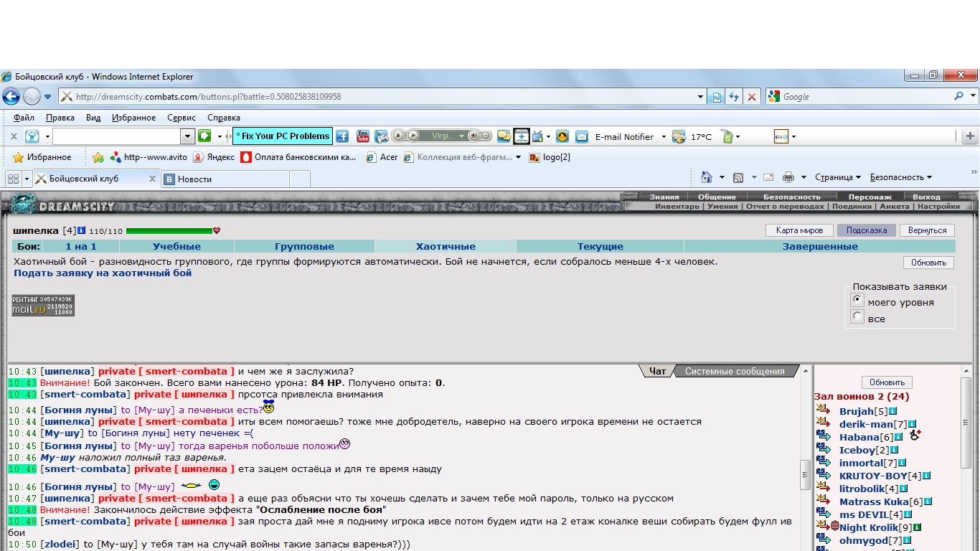Switch to the Системные сообщения chat tab

point(734,371)
